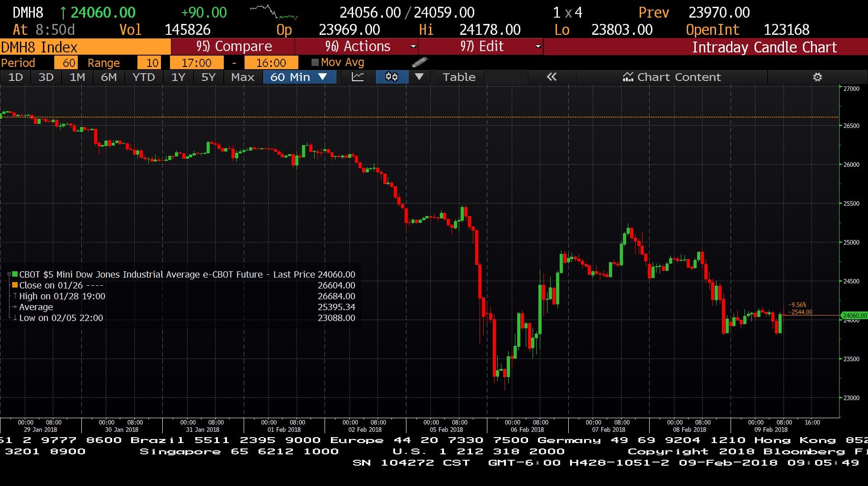Click the 23000 y-axis label
Image resolution: width=868 pixels, height=486 pixels.
851,398
